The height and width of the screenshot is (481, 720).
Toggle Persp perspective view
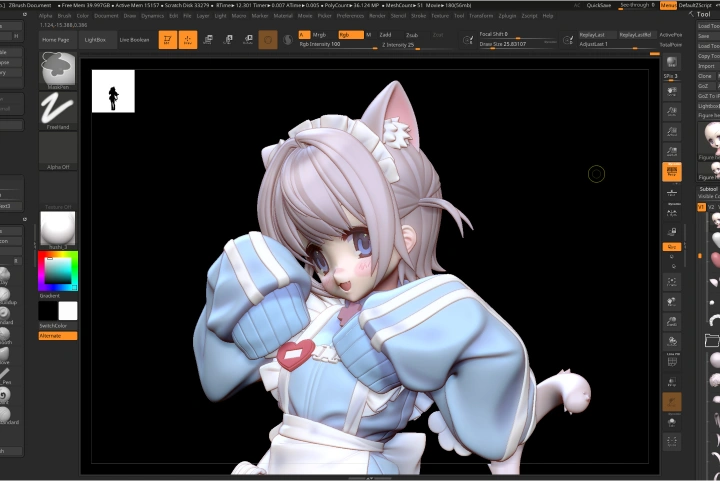pos(672,172)
